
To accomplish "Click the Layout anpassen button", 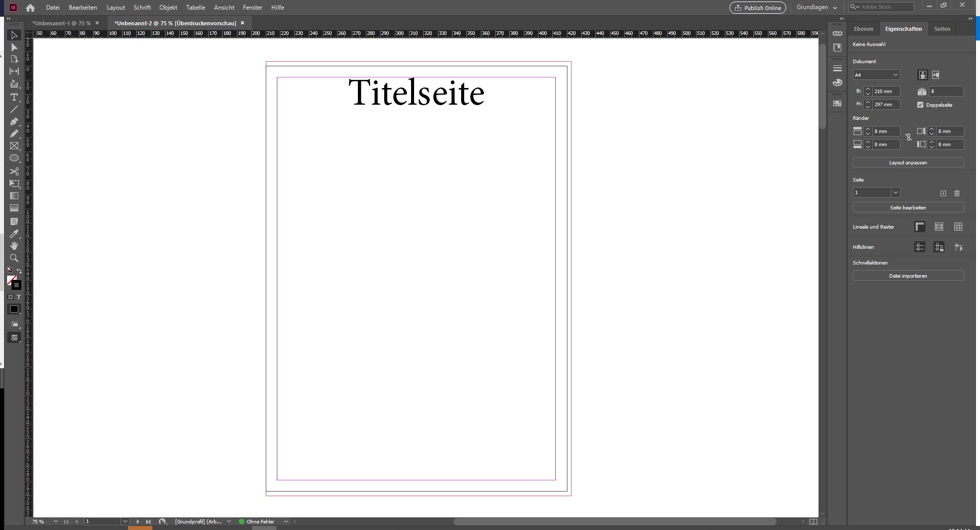I will pos(908,163).
